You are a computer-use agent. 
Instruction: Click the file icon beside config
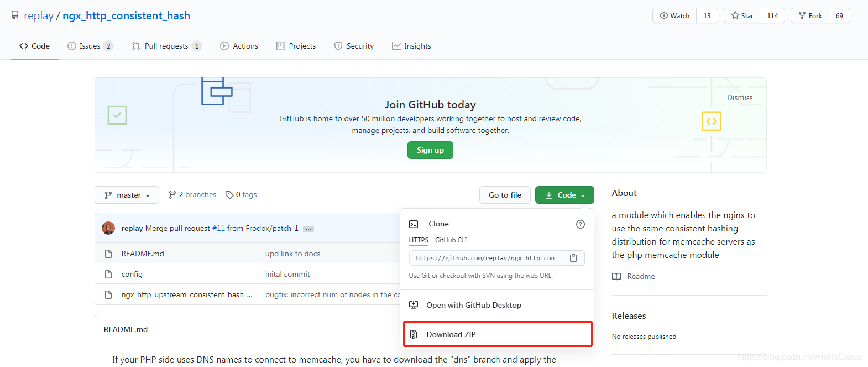pos(108,274)
